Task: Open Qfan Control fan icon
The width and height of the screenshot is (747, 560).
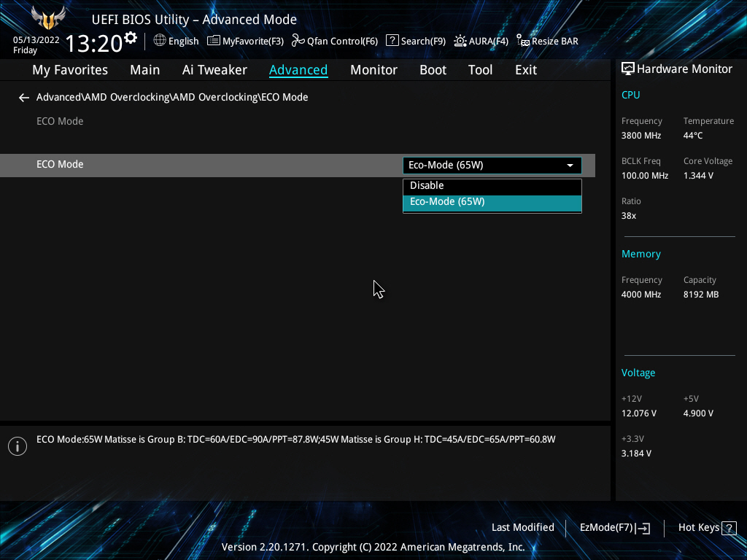Action: (x=298, y=41)
